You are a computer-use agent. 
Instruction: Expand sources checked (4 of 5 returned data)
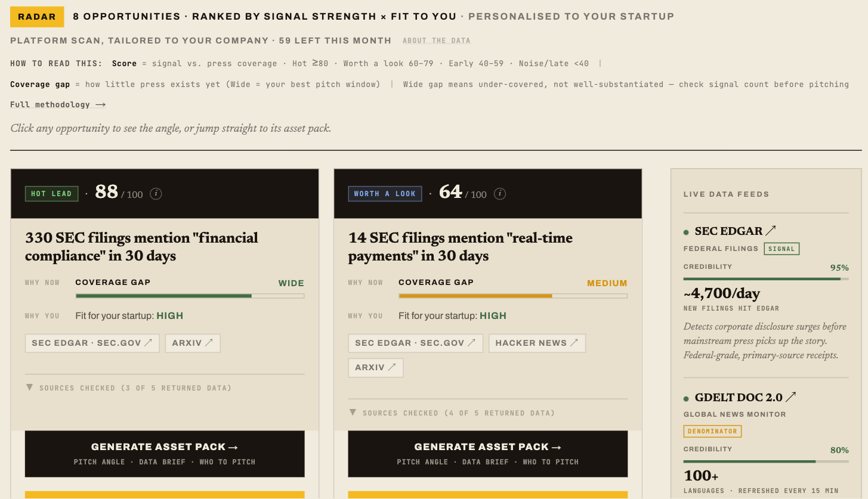point(452,413)
